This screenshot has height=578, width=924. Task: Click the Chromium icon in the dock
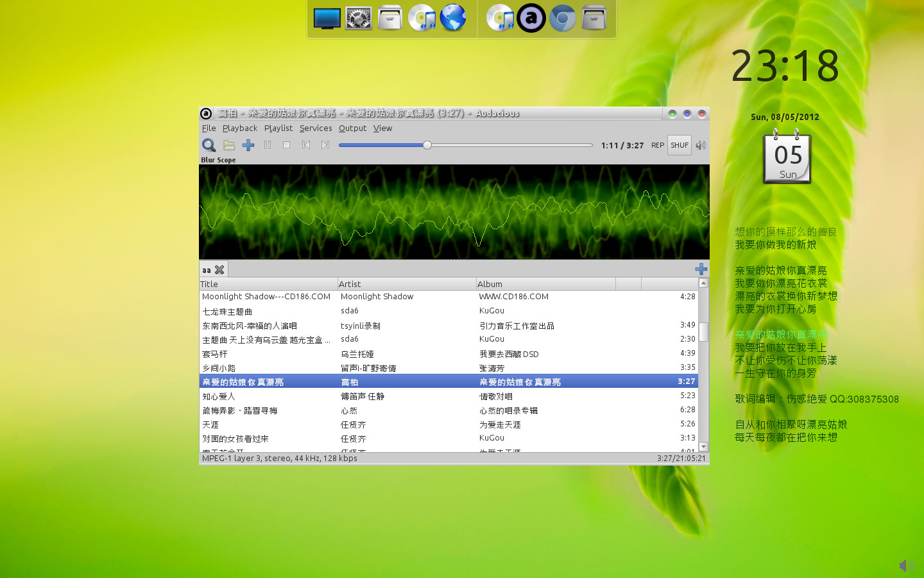(563, 18)
